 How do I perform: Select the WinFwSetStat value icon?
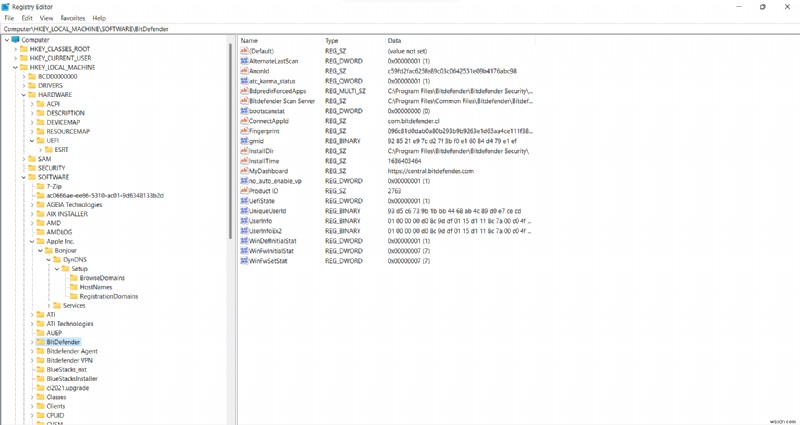(244, 261)
